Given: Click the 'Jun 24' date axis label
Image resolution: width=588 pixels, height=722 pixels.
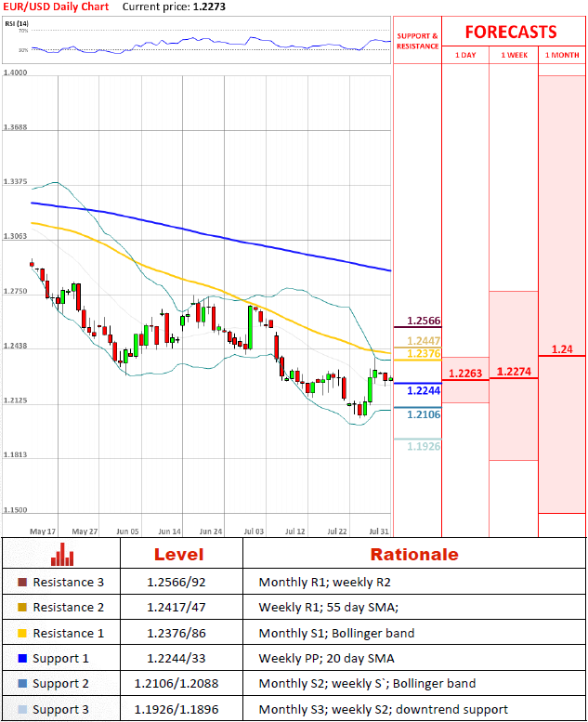Looking at the screenshot, I should coord(211,532).
